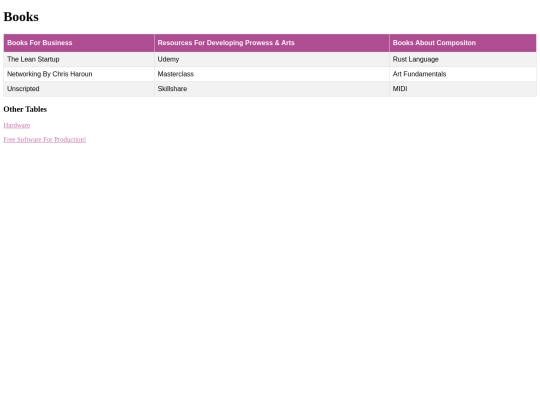Screen dimensions: 540x405
Task: Select the Udemy cell
Action: click(272, 59)
